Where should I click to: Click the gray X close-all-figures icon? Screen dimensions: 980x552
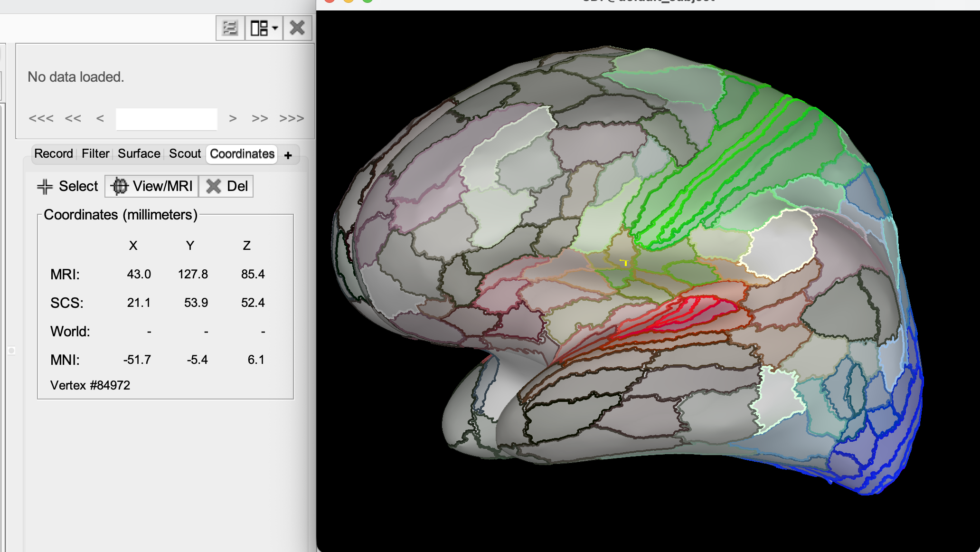click(x=298, y=28)
